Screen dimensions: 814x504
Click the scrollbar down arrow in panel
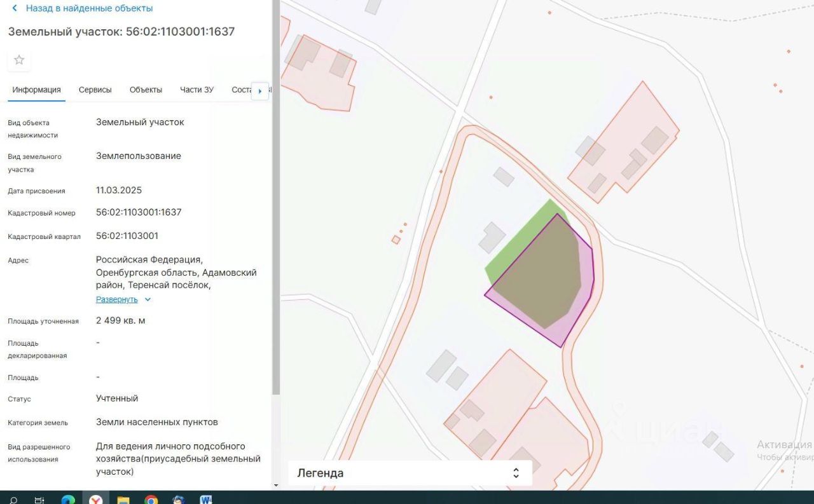(x=276, y=486)
